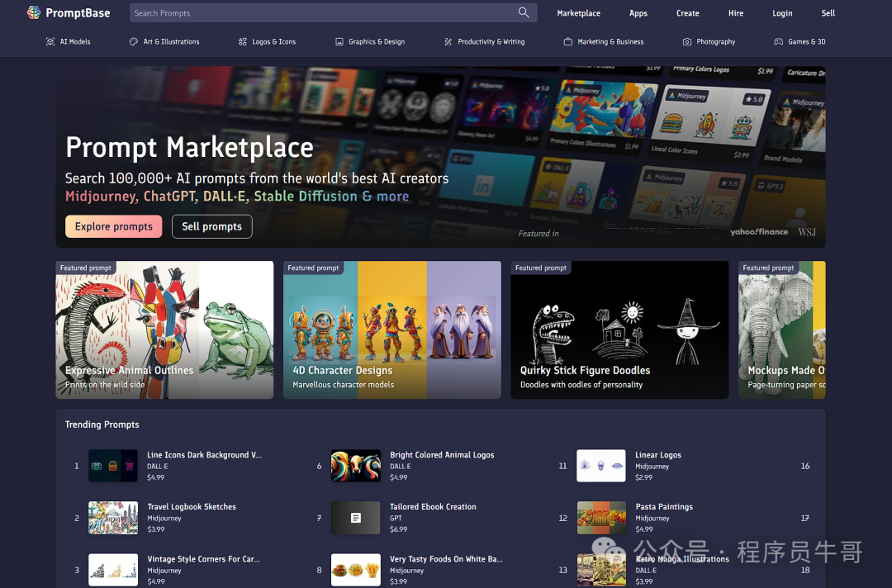Image resolution: width=892 pixels, height=588 pixels.
Task: Open the Marketing & Business category link
Action: coord(610,41)
